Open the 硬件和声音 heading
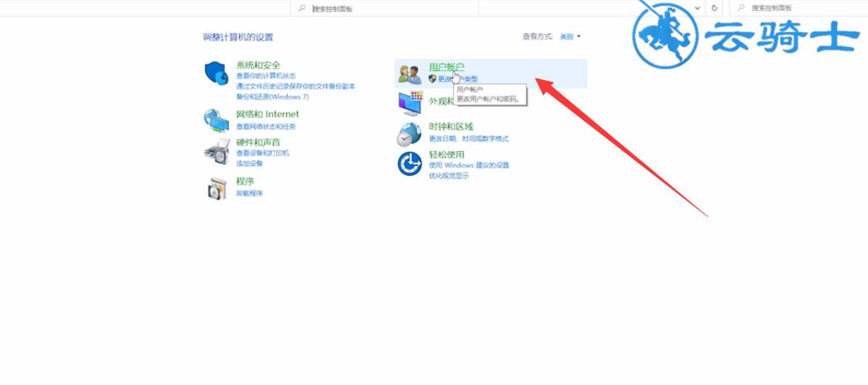 [259, 142]
